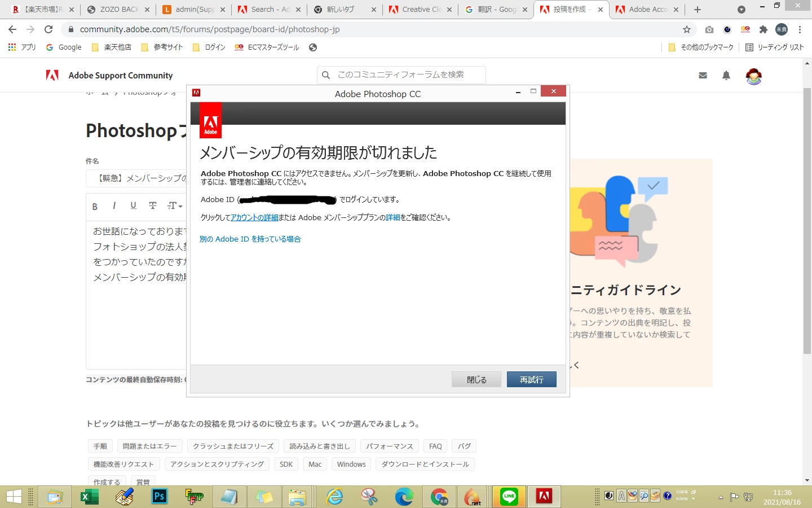The height and width of the screenshot is (508, 812).
Task: Click the 再試行 button in the dialog
Action: pyautogui.click(x=532, y=380)
